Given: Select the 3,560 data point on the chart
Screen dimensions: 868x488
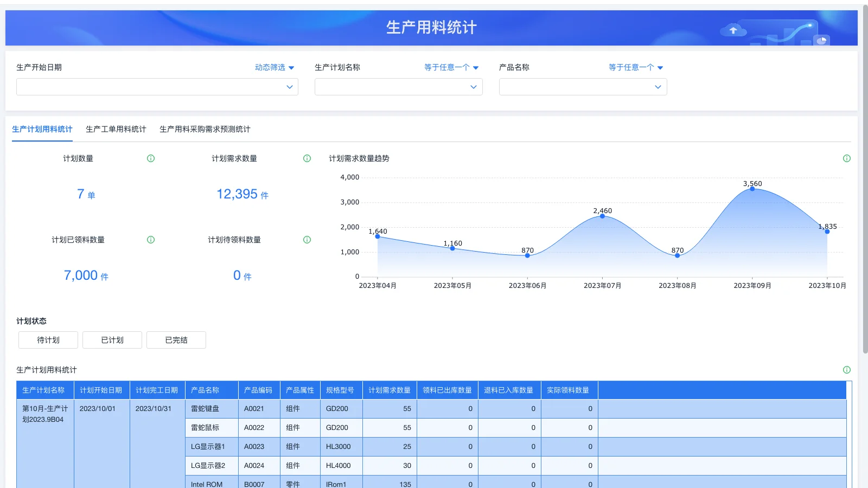Looking at the screenshot, I should tap(752, 189).
